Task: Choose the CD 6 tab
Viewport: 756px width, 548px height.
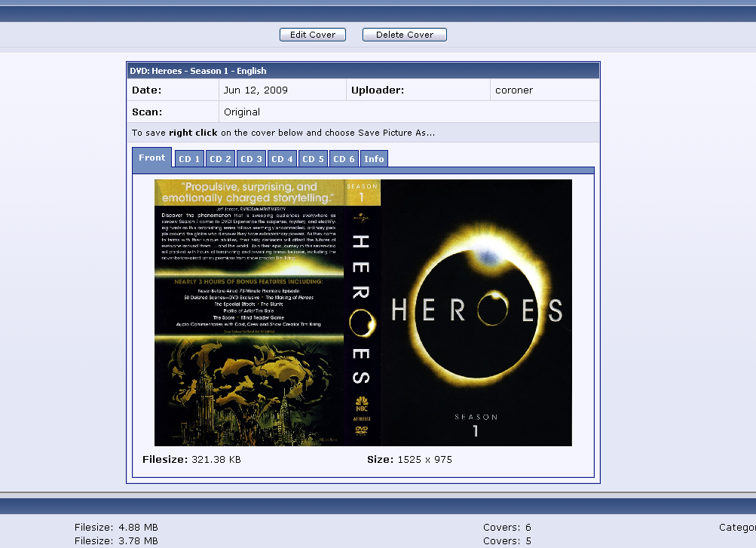Action: (344, 159)
